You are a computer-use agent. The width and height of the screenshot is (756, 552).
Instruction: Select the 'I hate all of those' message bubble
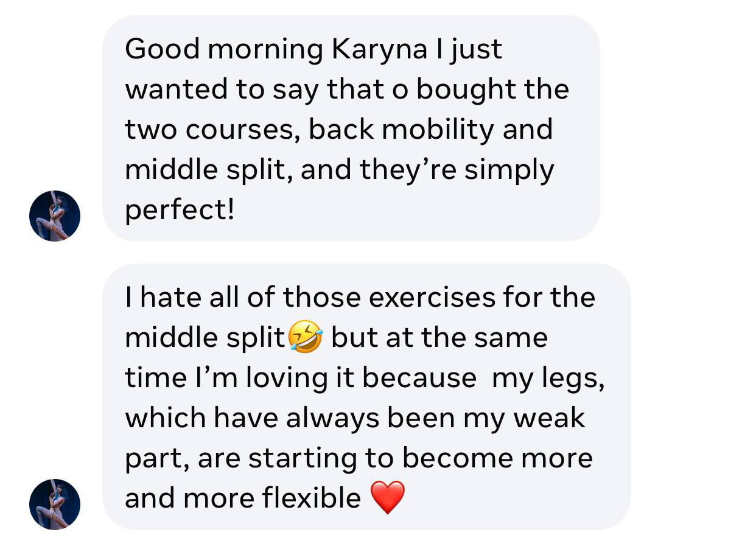pyautogui.click(x=366, y=397)
